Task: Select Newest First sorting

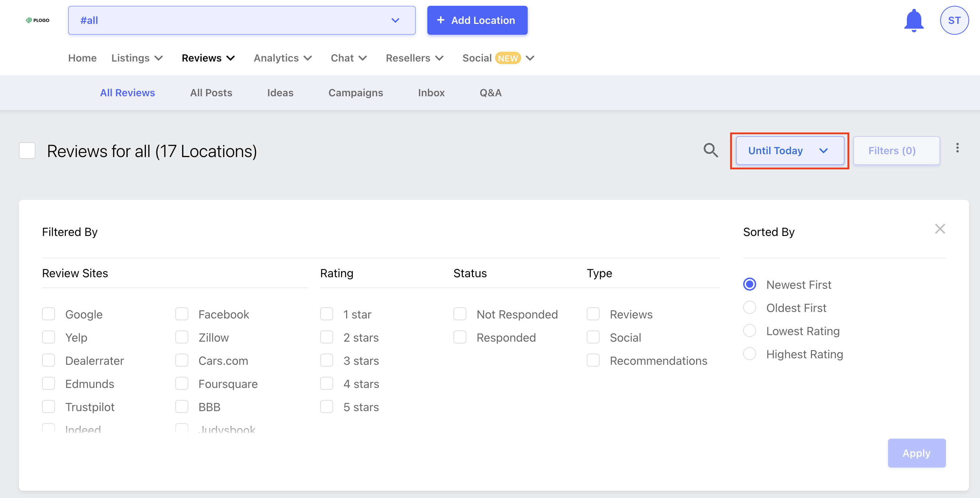Action: point(750,284)
